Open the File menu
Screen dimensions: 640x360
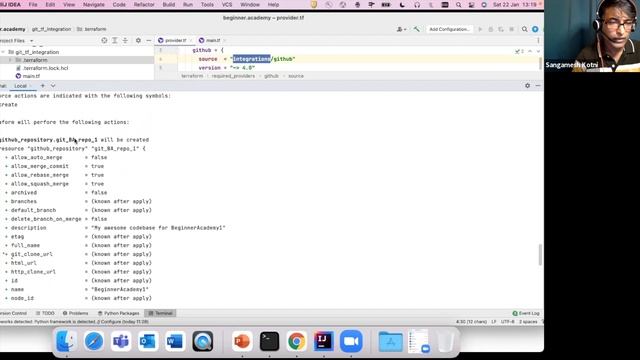point(33,5)
